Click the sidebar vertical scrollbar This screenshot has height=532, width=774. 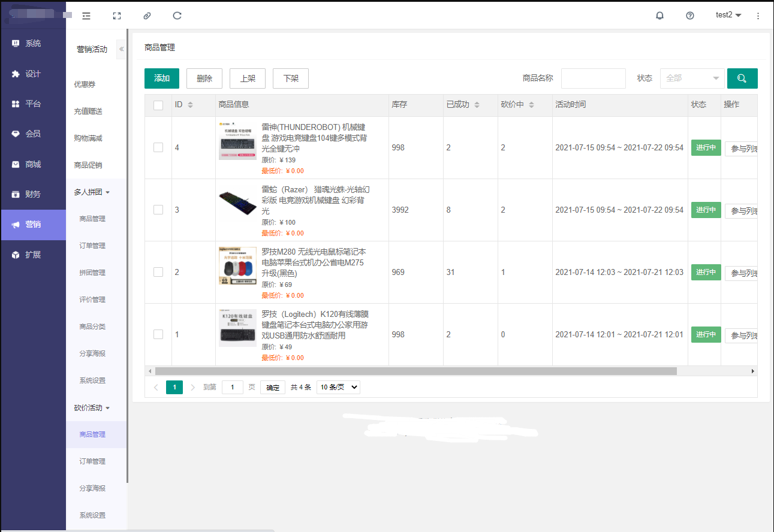point(127,256)
